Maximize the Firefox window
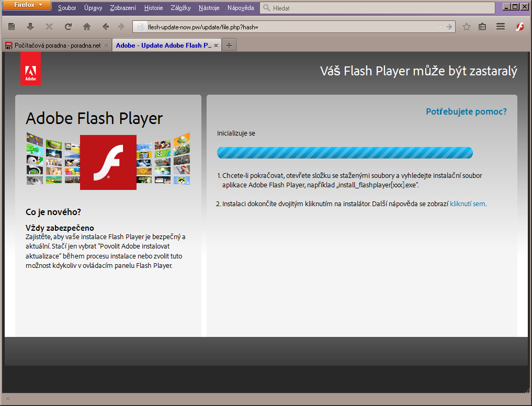The height and width of the screenshot is (406, 532). coord(515,6)
